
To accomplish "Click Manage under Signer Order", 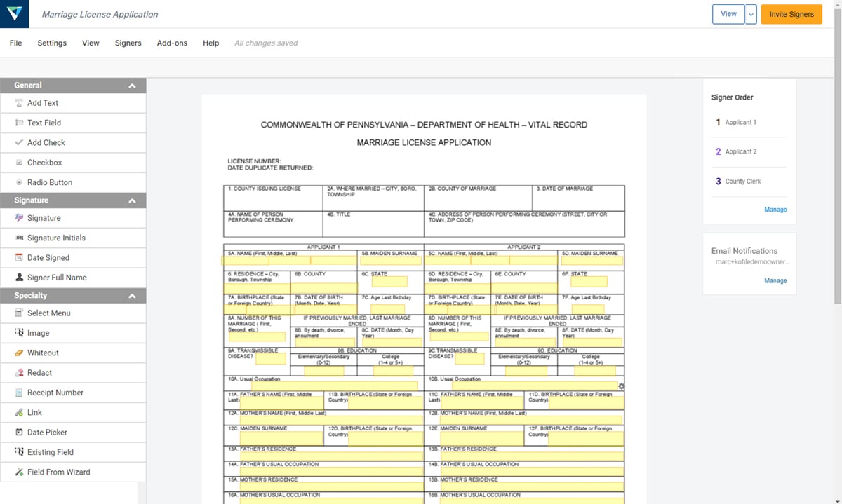I will 775,210.
